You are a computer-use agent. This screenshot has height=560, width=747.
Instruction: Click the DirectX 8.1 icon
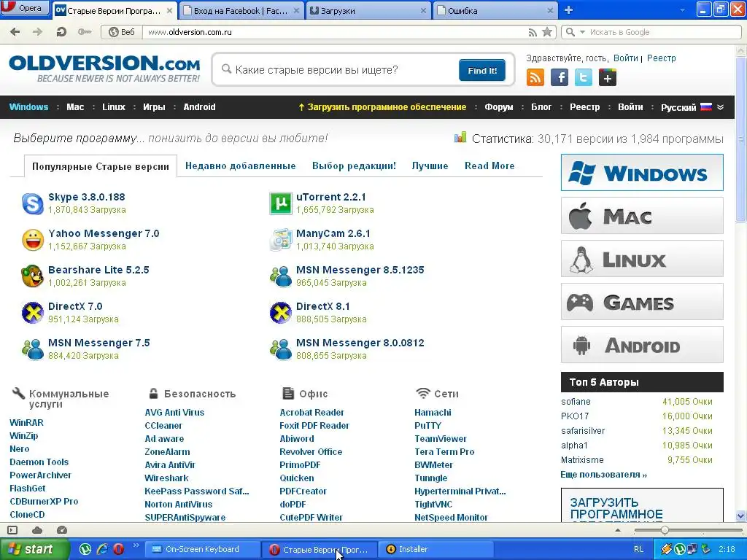point(281,312)
